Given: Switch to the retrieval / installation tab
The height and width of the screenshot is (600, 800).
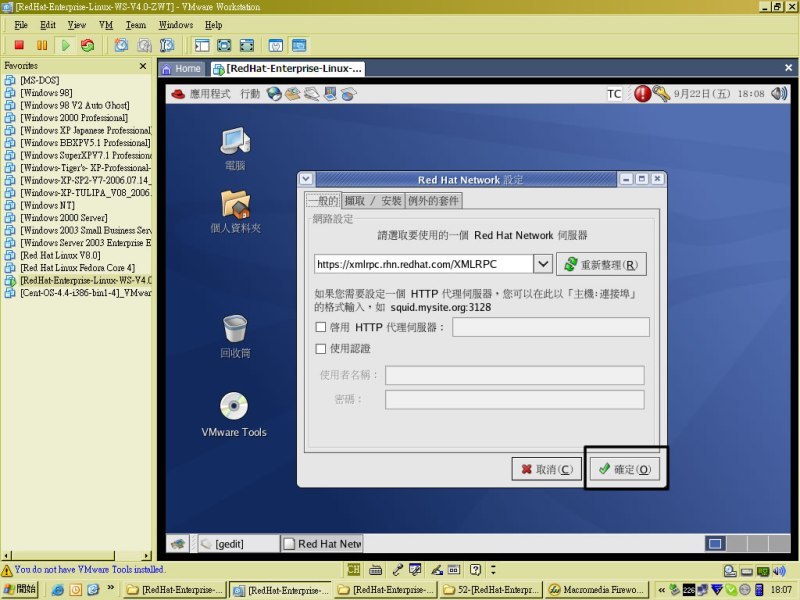Looking at the screenshot, I should pos(372,201).
